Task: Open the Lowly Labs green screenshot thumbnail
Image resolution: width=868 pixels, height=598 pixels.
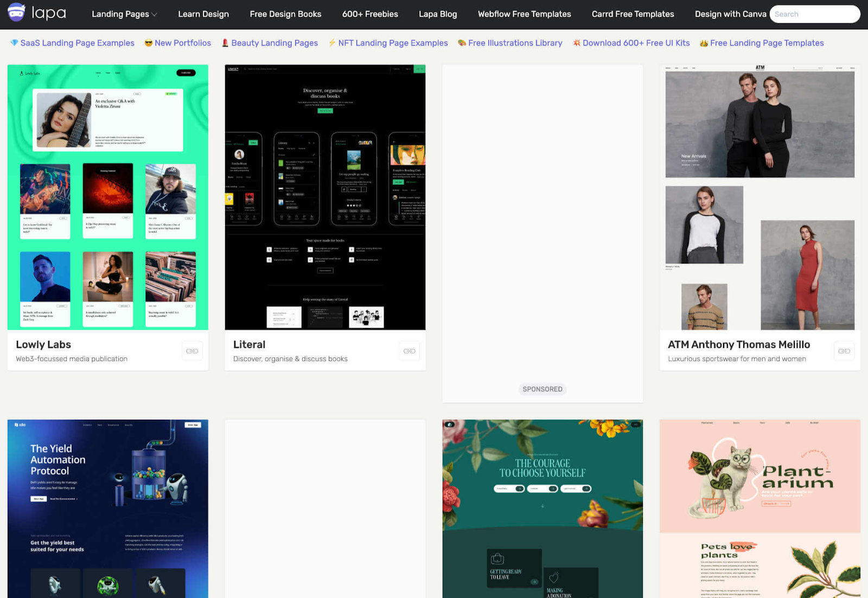Action: click(x=108, y=197)
